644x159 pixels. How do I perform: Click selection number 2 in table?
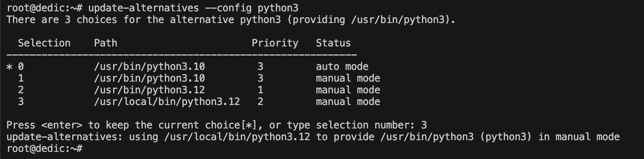(21, 90)
